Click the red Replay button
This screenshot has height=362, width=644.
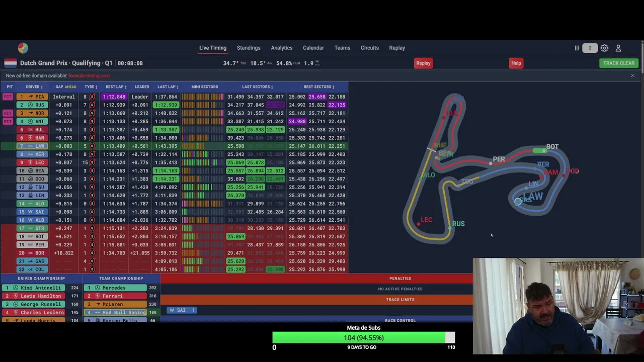(423, 63)
